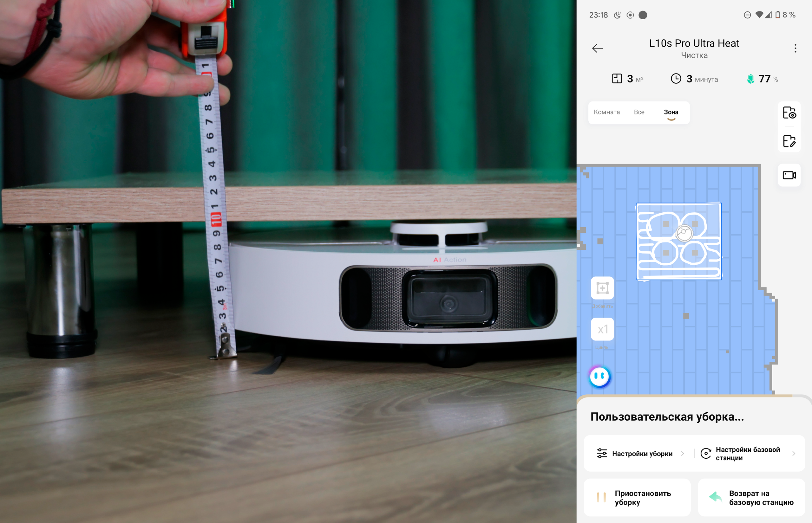Expand Настройки базовой станции chevron
Screen dimensions: 812x523
coord(794,453)
